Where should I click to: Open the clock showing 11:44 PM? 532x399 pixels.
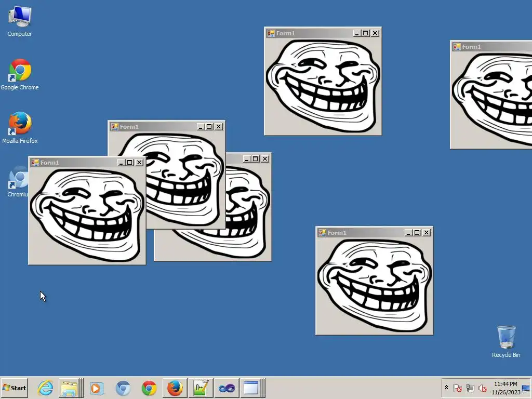[x=506, y=388]
